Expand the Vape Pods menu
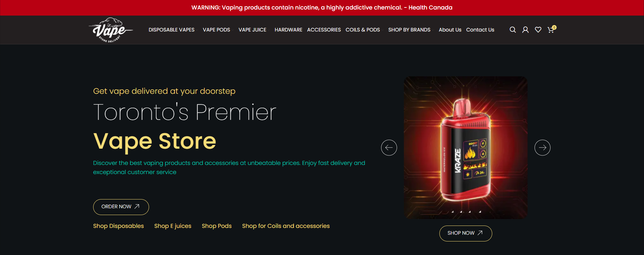The height and width of the screenshot is (255, 644). (x=216, y=30)
